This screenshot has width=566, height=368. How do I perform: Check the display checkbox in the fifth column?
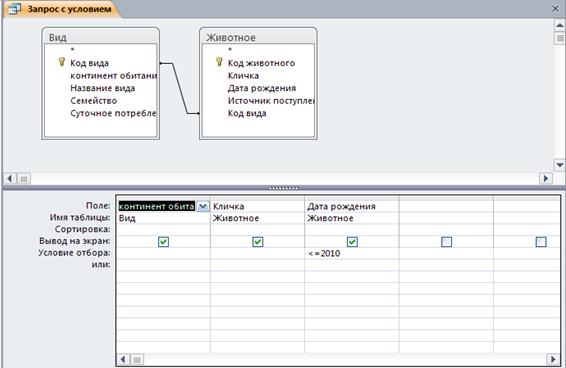click(541, 242)
